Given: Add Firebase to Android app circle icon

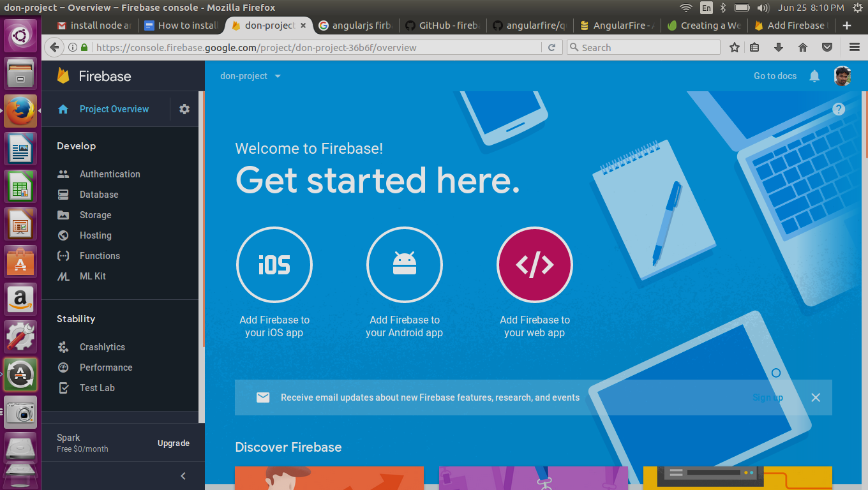Looking at the screenshot, I should pyautogui.click(x=405, y=265).
